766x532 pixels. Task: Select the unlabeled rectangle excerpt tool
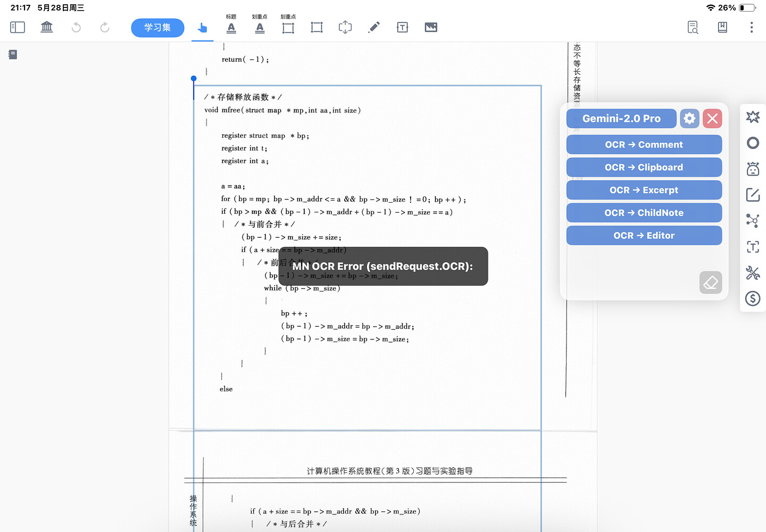point(317,27)
